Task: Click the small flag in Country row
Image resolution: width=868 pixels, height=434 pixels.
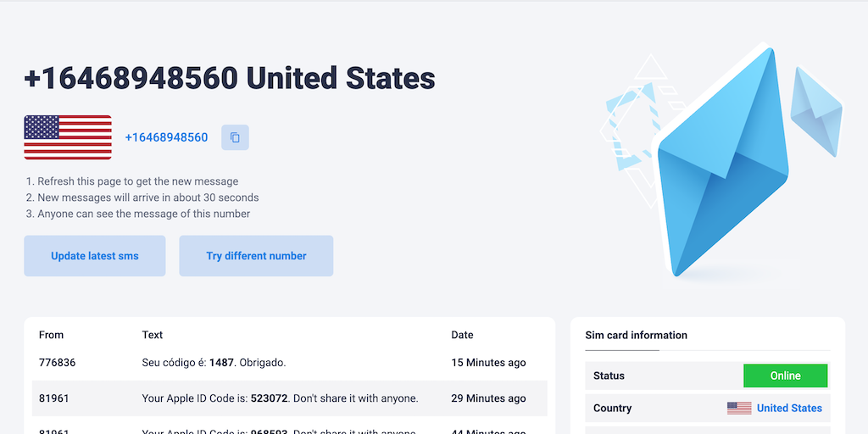Action: pyautogui.click(x=738, y=408)
